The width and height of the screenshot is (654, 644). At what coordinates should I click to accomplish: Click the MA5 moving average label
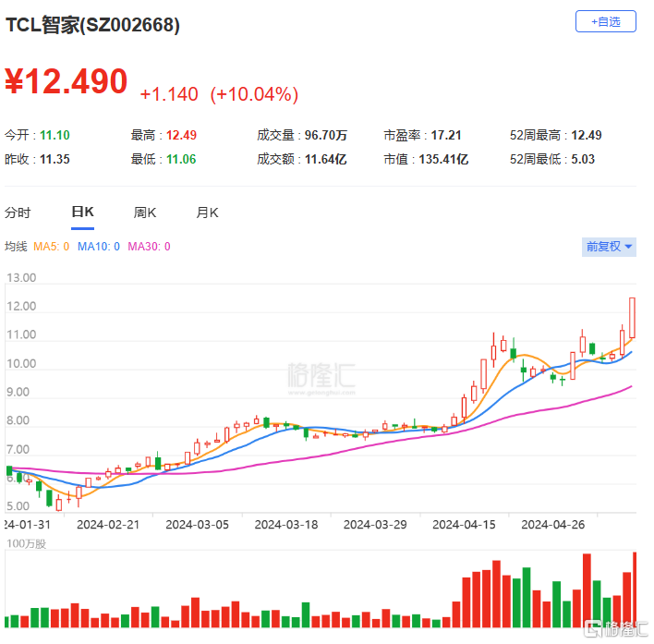tap(52, 247)
